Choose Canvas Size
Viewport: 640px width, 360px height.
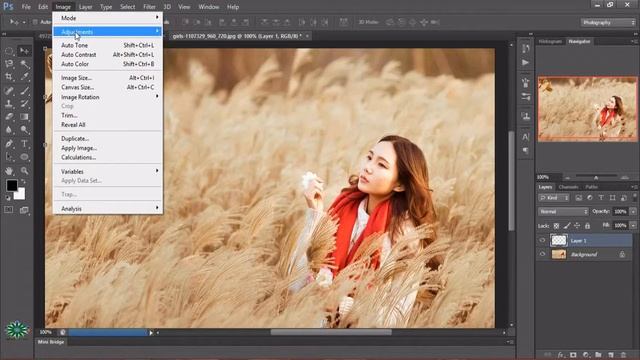(x=108, y=87)
